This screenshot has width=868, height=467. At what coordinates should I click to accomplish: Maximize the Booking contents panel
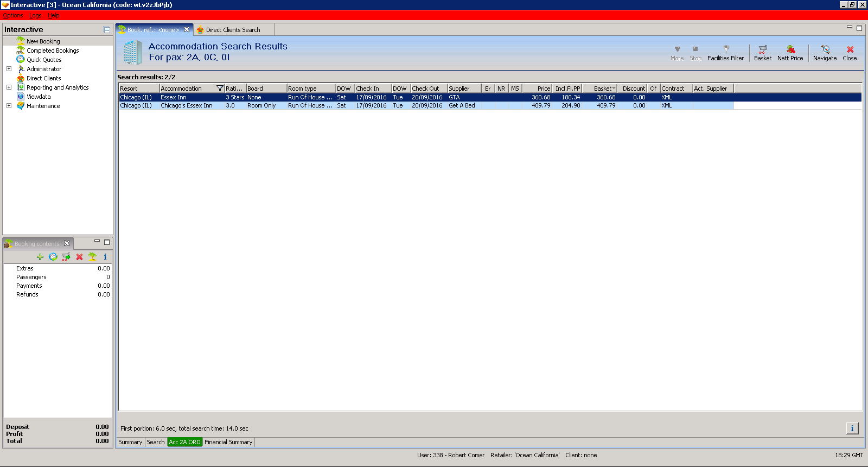[107, 242]
